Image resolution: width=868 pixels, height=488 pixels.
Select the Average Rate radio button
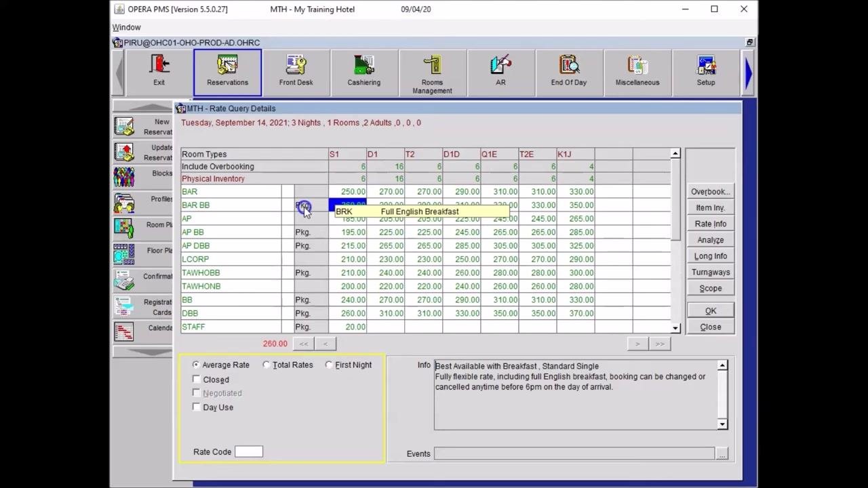pos(196,365)
